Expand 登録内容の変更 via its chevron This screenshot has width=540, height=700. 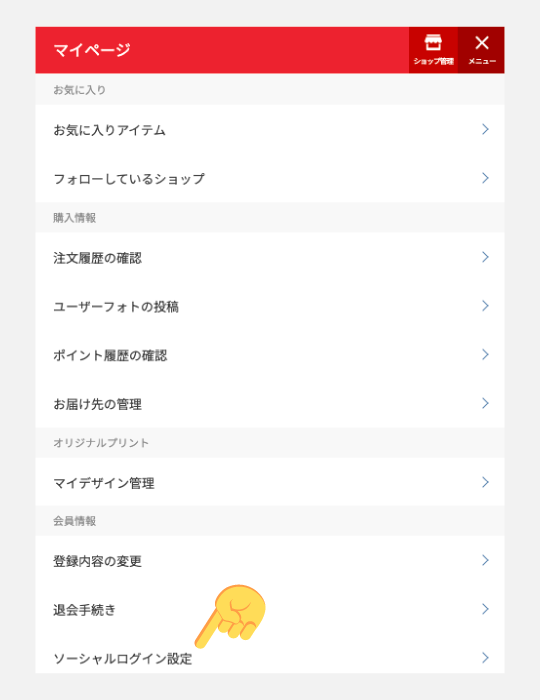click(x=486, y=560)
